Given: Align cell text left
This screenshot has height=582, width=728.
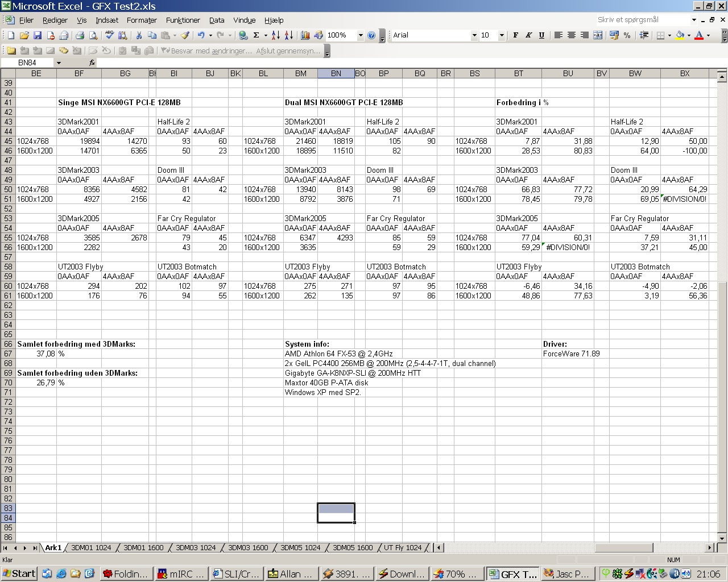Looking at the screenshot, I should click(559, 35).
